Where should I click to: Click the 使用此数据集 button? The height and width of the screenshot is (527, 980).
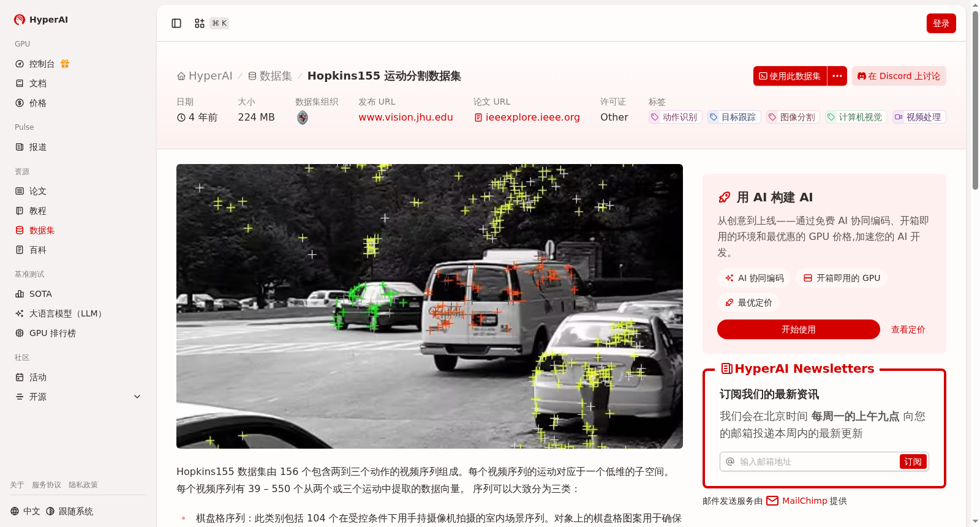click(790, 76)
